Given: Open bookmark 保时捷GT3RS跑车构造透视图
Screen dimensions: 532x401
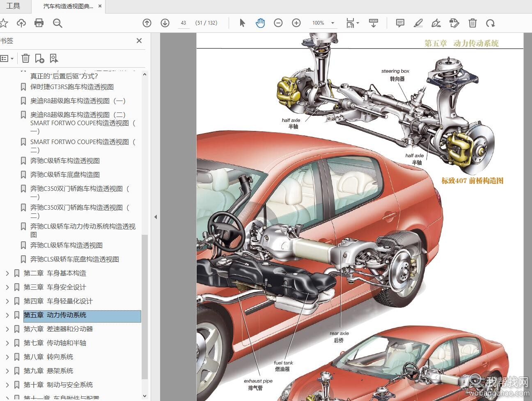Looking at the screenshot, I should pyautogui.click(x=72, y=87).
